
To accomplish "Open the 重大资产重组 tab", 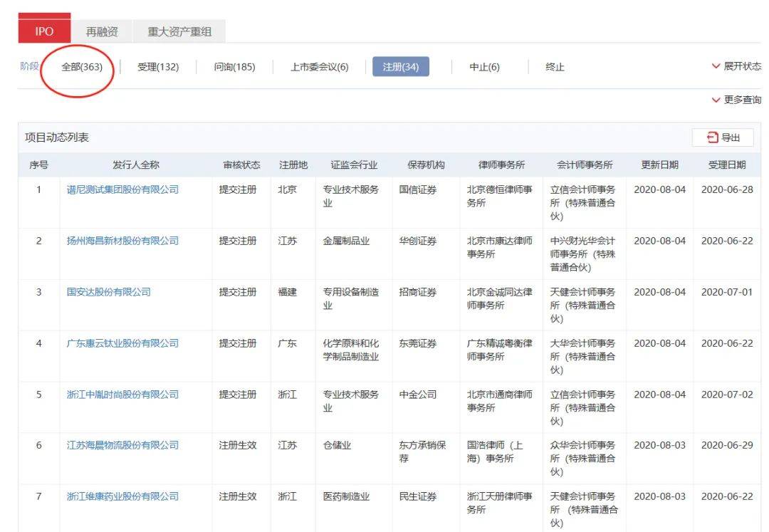I will (179, 32).
